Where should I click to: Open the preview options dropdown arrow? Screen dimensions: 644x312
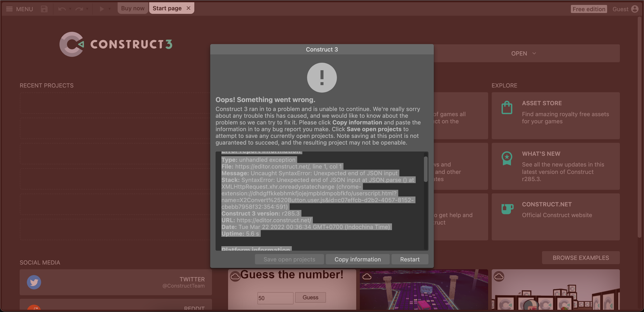click(110, 9)
